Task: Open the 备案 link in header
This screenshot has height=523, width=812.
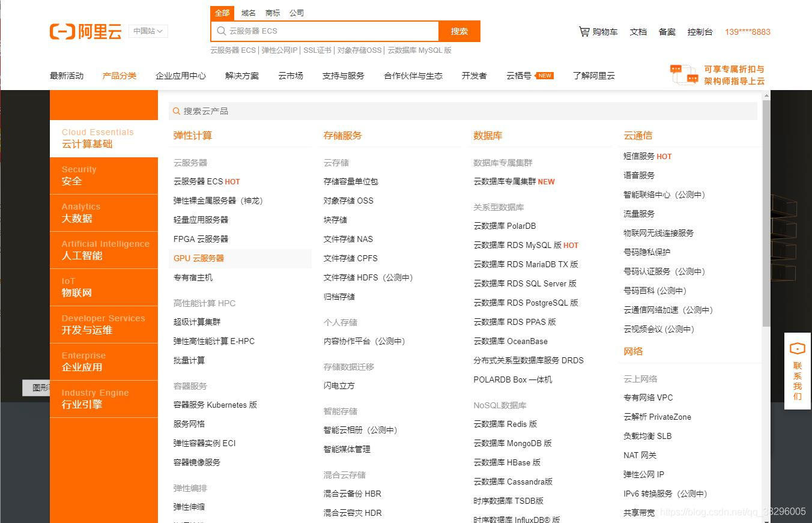Action: tap(667, 32)
